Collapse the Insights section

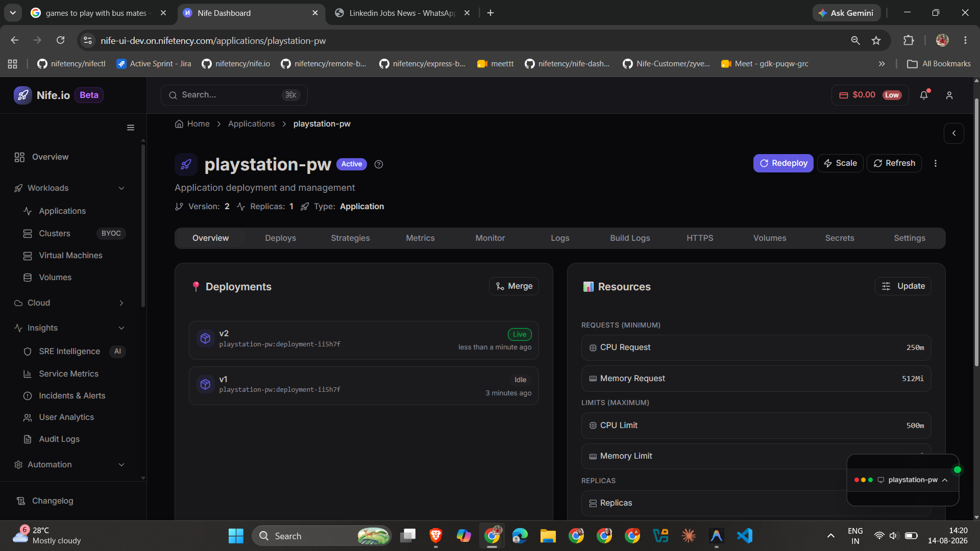121,328
